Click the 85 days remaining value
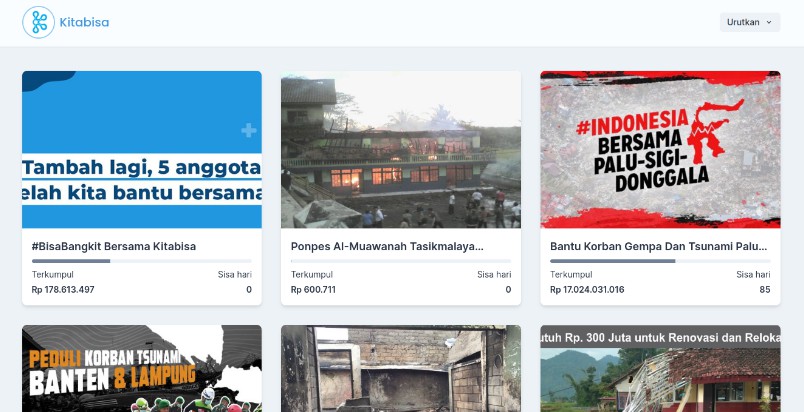 point(764,290)
